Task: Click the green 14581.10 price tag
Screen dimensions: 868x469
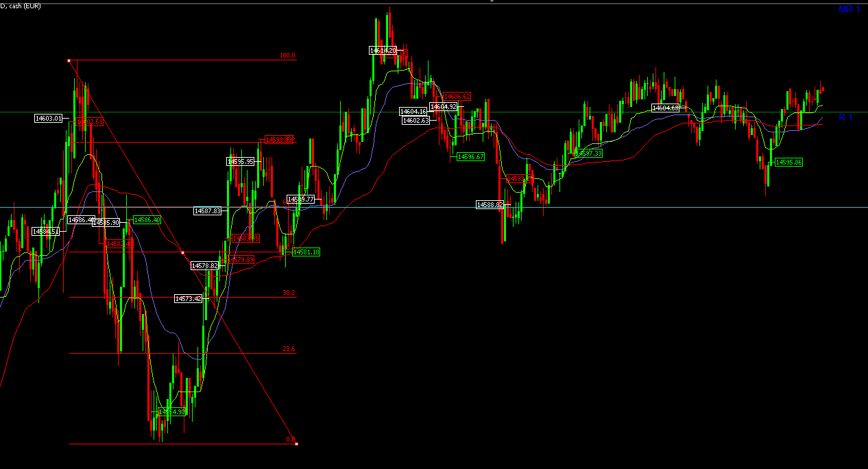Action: [306, 252]
